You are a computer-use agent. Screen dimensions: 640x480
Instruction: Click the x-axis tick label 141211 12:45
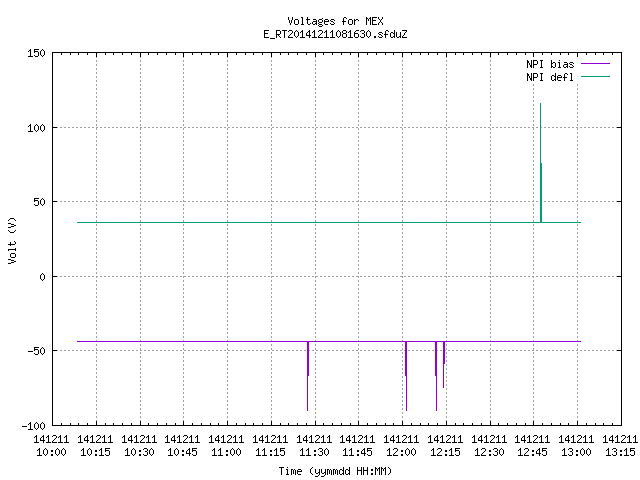(x=532, y=446)
